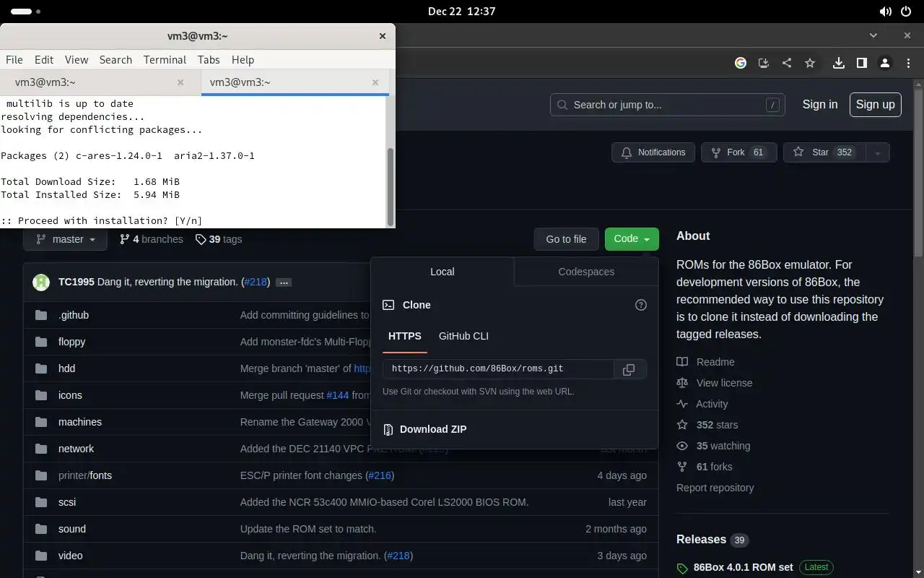Open the Terminal menu in terminal window

pyautogui.click(x=165, y=60)
